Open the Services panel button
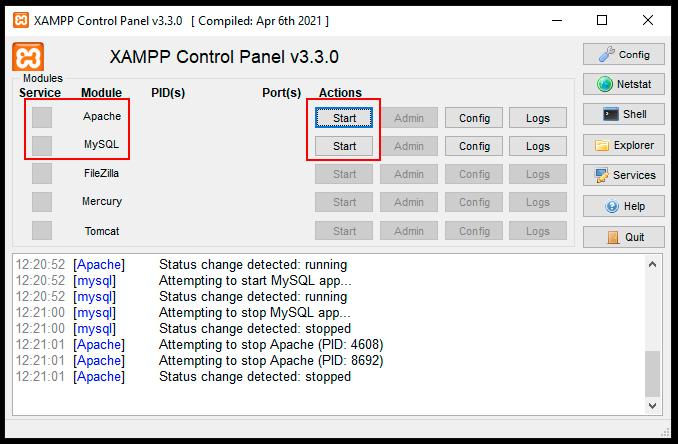This screenshot has width=678, height=444. click(x=623, y=175)
